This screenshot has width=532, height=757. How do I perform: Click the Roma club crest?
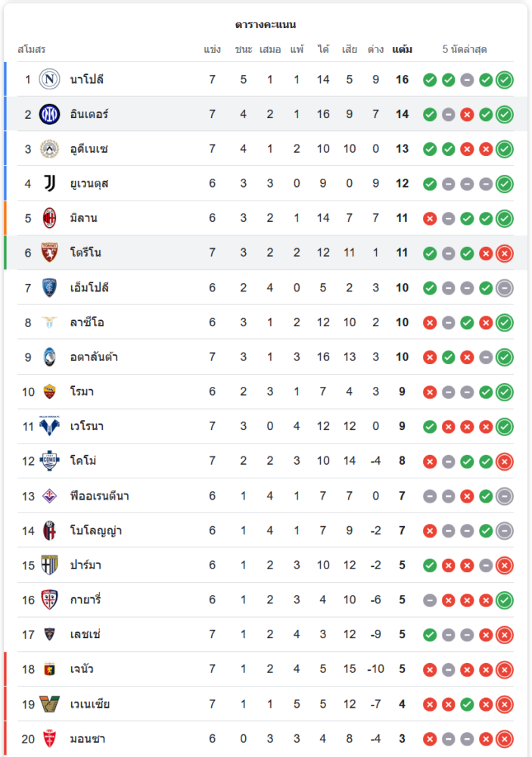49,391
